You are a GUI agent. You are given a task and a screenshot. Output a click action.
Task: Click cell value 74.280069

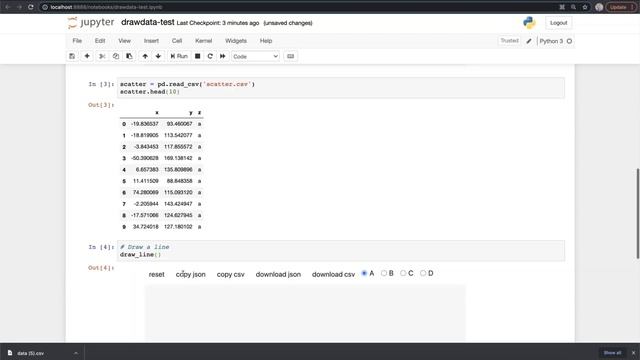point(145,192)
